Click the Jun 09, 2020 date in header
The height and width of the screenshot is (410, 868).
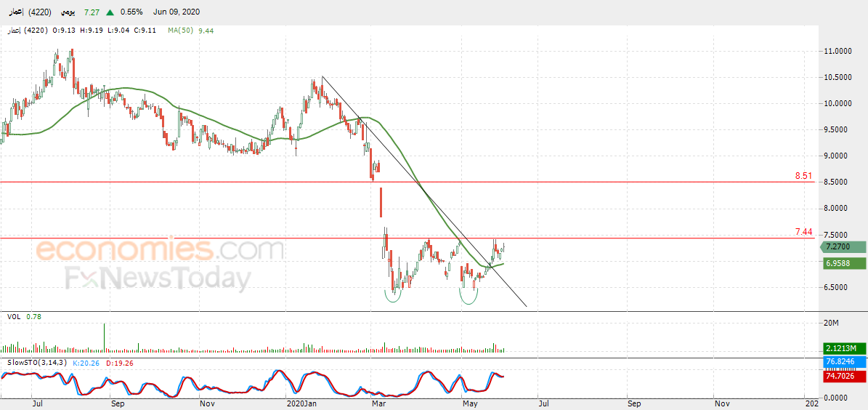[x=177, y=12]
